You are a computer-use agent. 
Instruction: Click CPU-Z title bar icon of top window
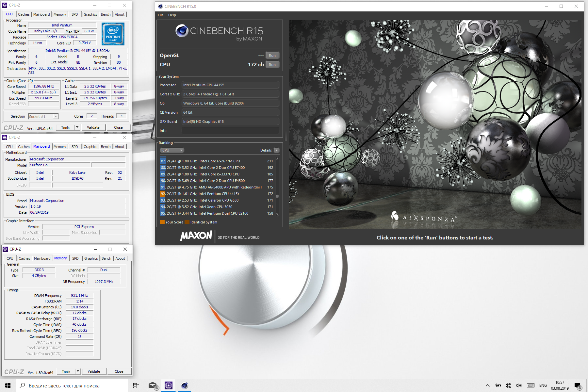[x=5, y=5]
